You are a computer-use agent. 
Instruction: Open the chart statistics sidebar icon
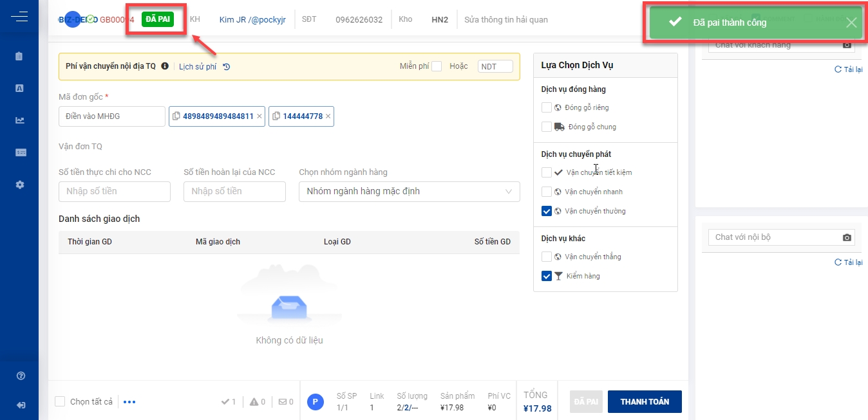(19, 120)
